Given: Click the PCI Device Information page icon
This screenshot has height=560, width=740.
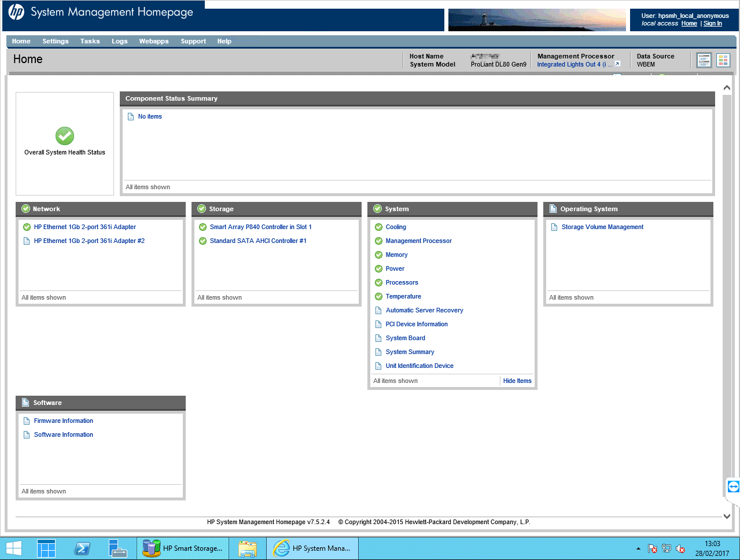Looking at the screenshot, I should click(378, 325).
